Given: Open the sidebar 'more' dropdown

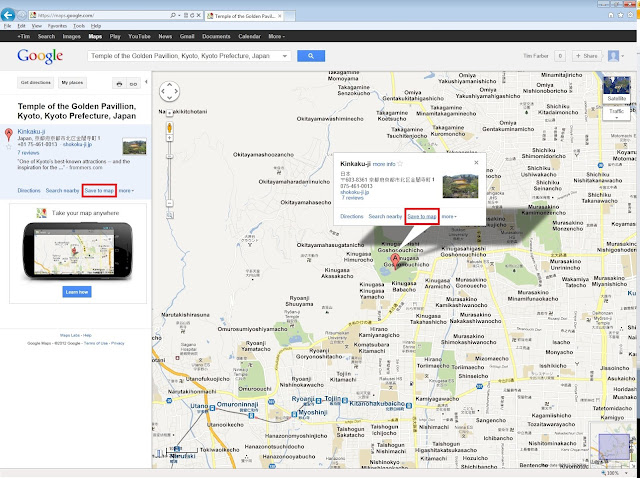Looking at the screenshot, I should [x=126, y=191].
